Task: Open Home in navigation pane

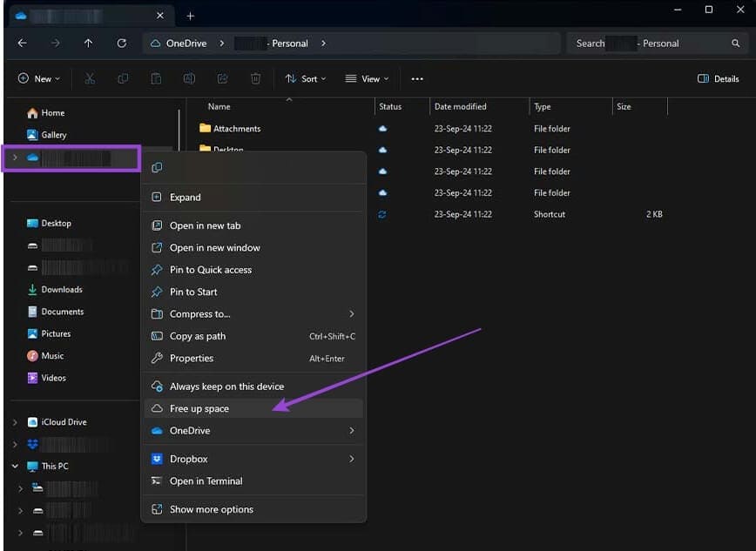Action: pos(46,113)
